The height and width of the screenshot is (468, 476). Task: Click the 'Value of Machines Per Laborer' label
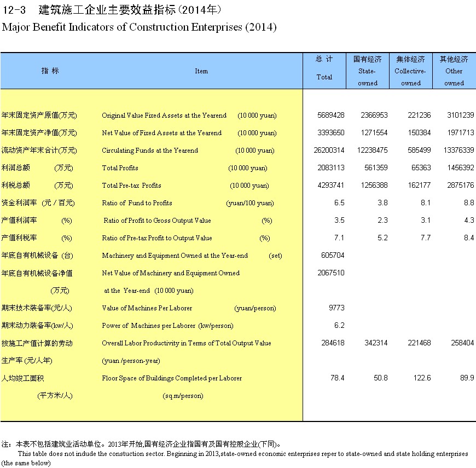147,308
